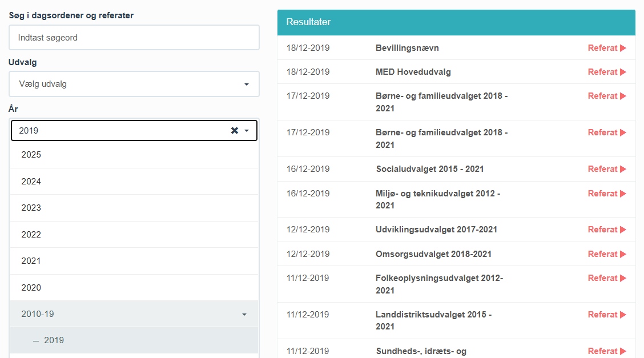Type in the Indtast søgeord search field
Image resolution: width=644 pixels, height=358 pixels.
[x=134, y=38]
